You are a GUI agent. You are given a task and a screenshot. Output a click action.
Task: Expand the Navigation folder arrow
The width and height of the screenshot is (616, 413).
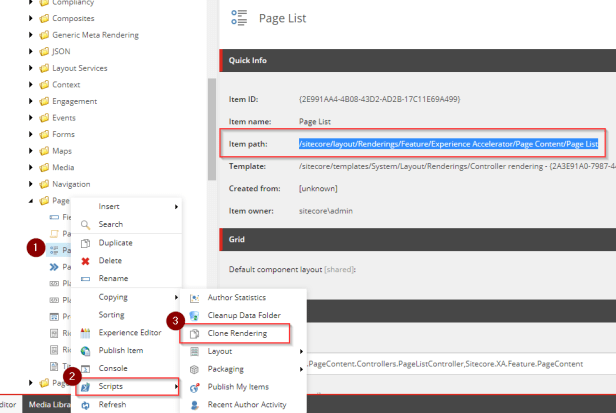pos(31,184)
